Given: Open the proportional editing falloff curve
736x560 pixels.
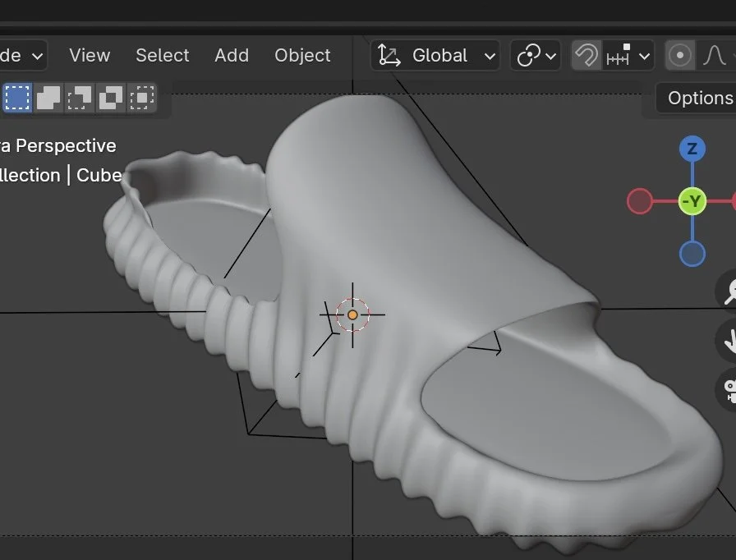Looking at the screenshot, I should (715, 56).
